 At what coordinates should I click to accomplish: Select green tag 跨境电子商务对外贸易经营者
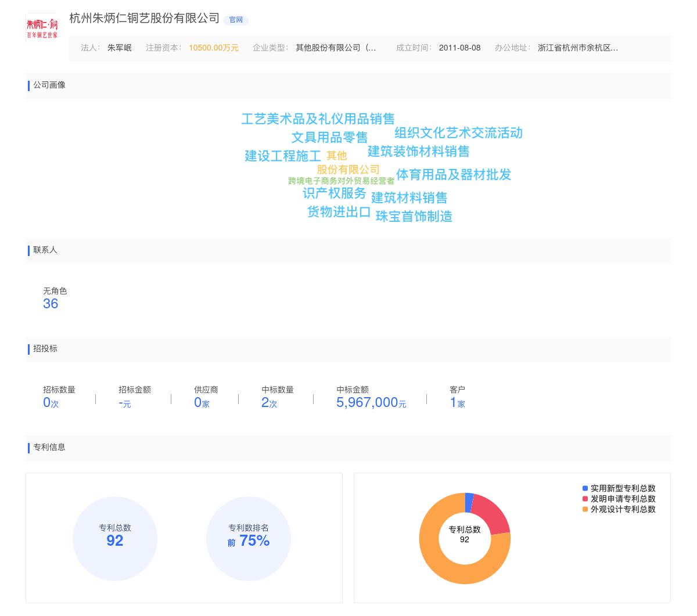click(342, 181)
